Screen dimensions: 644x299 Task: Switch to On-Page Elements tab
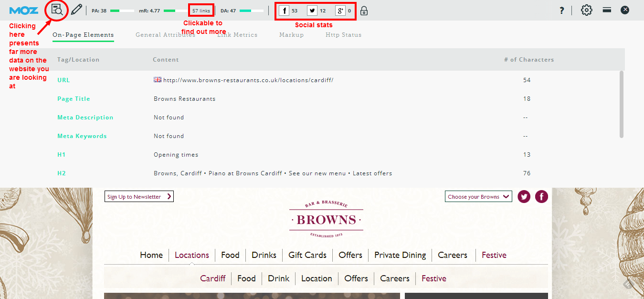tap(83, 35)
